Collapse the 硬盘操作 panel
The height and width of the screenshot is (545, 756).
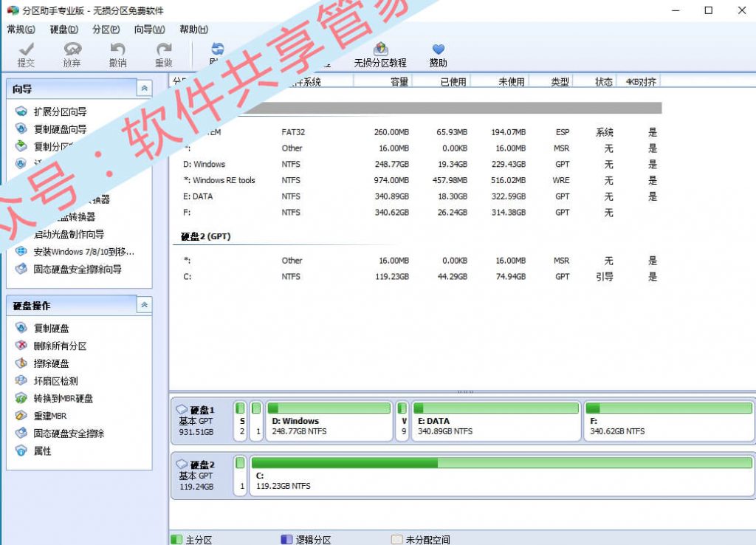[x=144, y=305]
